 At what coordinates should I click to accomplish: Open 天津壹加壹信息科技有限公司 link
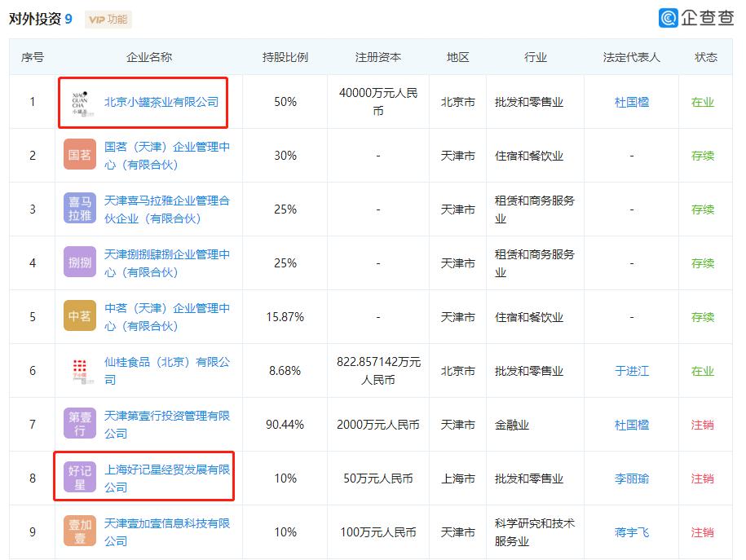167,532
